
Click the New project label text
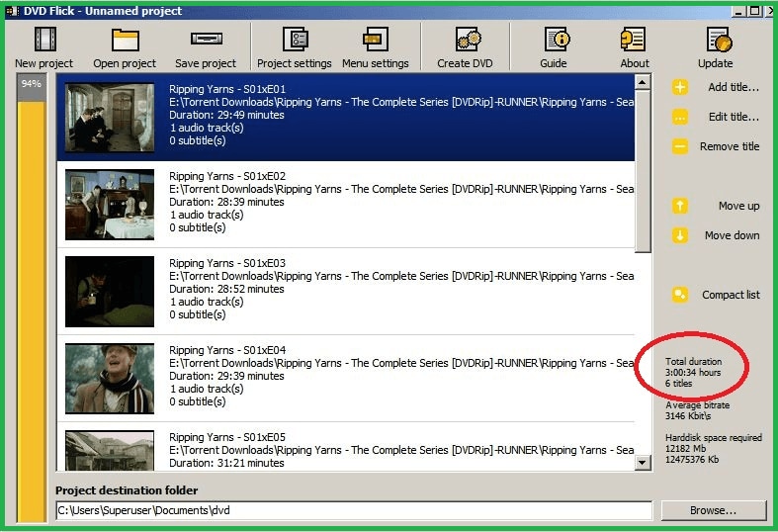43,63
